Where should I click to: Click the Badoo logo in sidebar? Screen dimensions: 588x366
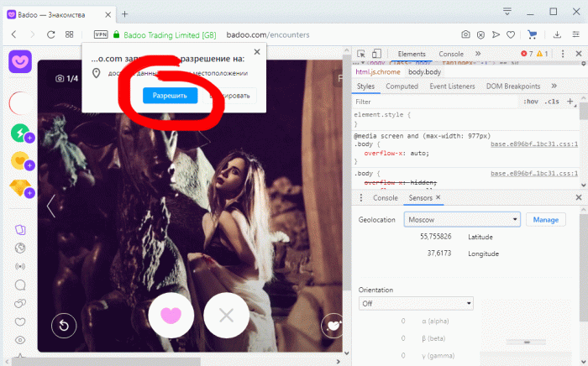19,63
